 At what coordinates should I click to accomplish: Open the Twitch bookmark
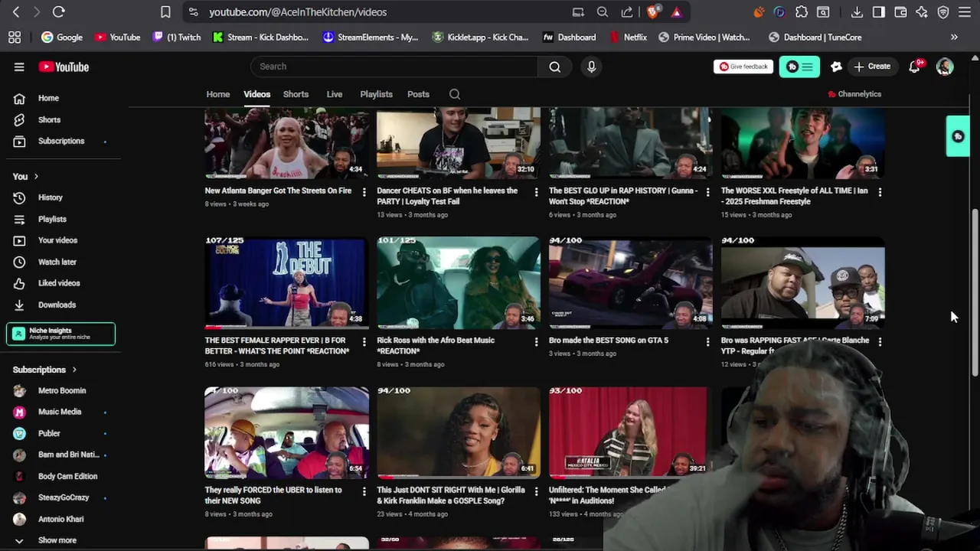[x=177, y=37]
